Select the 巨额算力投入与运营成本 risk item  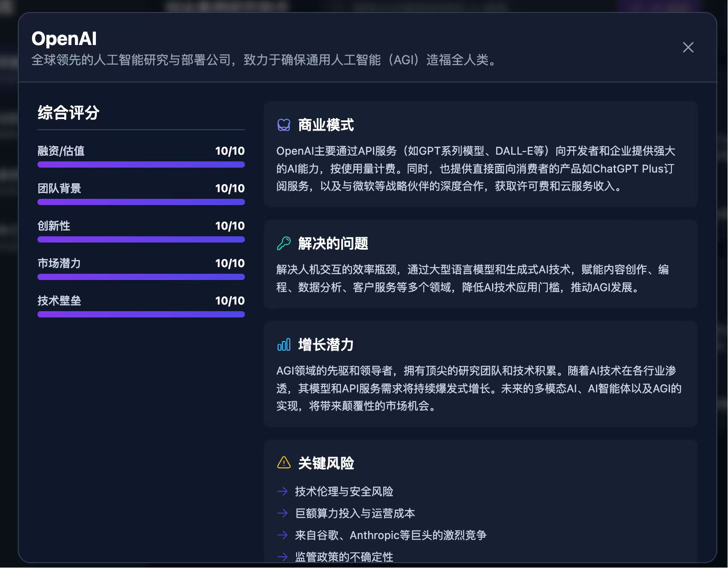(x=355, y=513)
